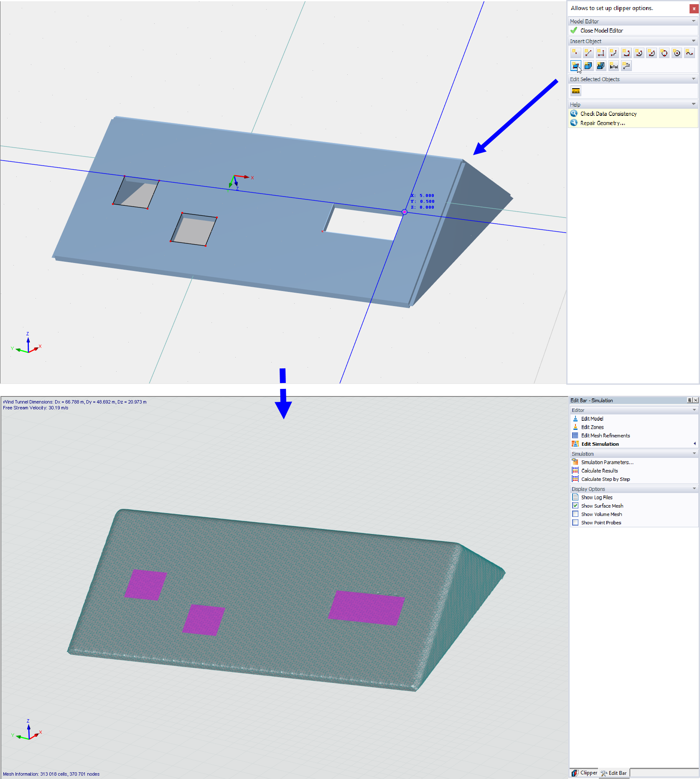Click the Repair Geometry globe icon
This screenshot has height=779, width=700.
574,123
